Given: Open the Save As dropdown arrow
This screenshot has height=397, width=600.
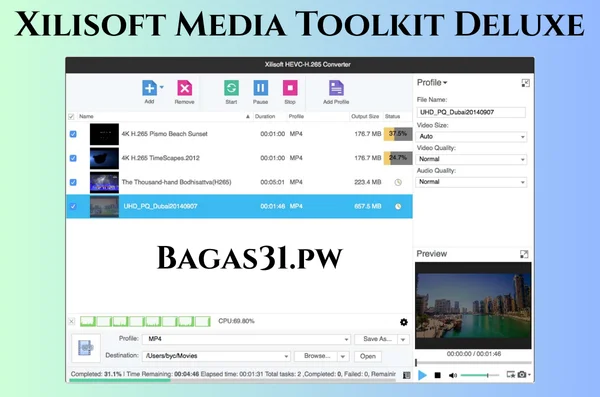Looking at the screenshot, I should (x=403, y=339).
